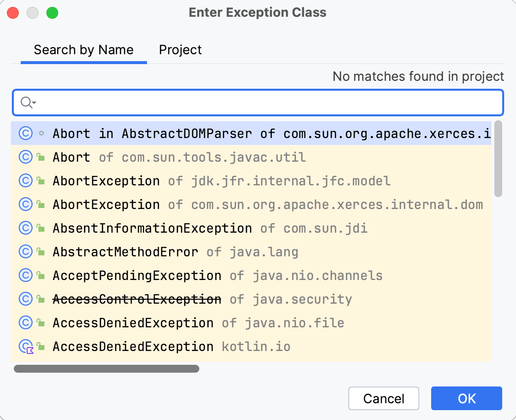Focus the exception class search field
This screenshot has height=420, width=516.
click(258, 103)
